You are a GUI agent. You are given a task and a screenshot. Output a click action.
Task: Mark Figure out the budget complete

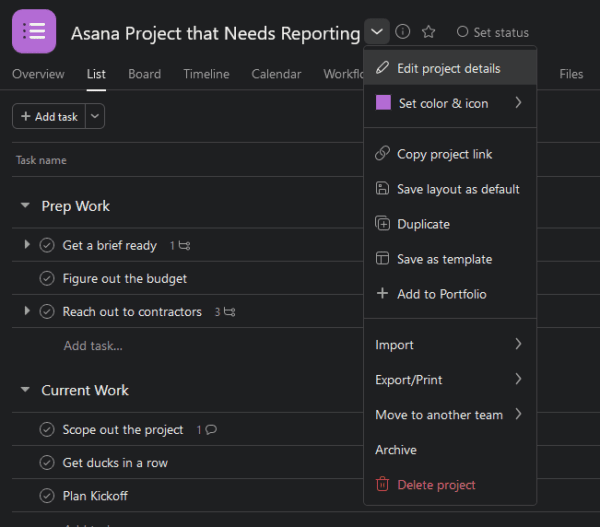47,278
